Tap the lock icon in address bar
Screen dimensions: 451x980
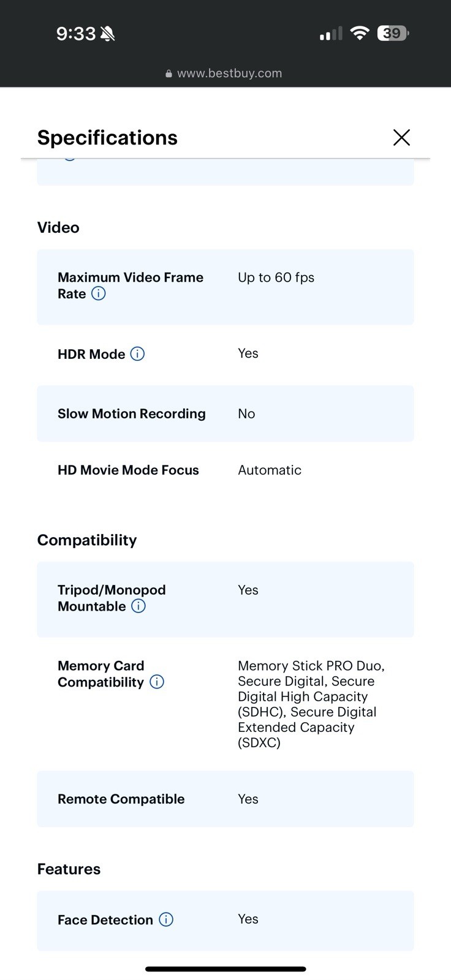tap(169, 73)
